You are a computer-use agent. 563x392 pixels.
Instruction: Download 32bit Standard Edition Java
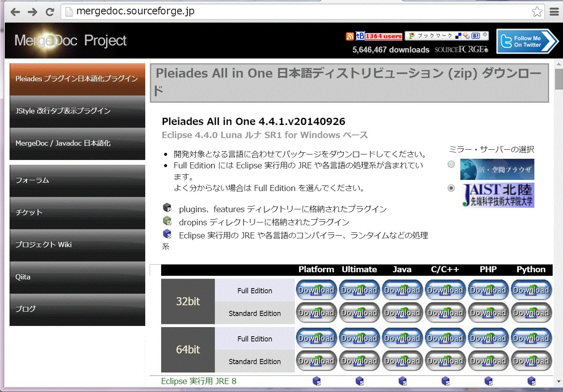(x=402, y=313)
